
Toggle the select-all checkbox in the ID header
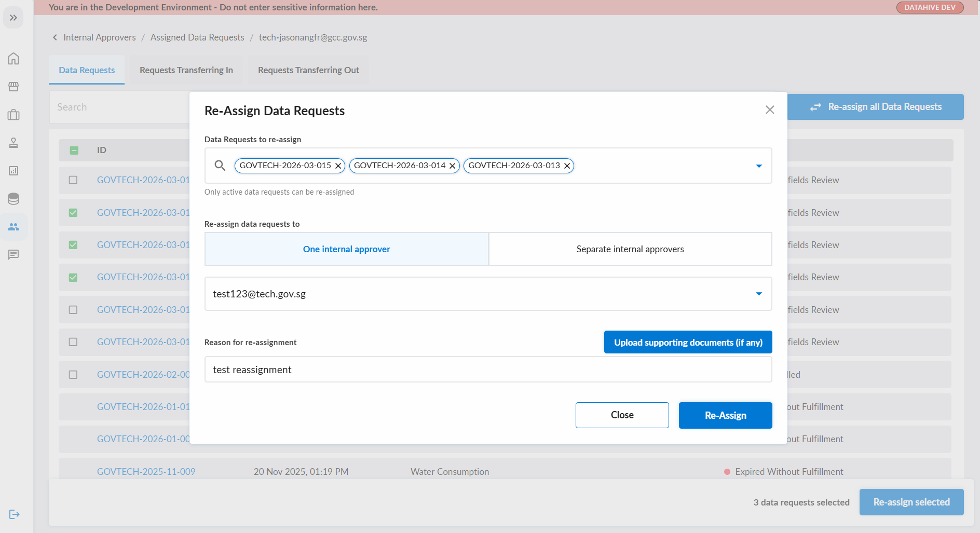coord(74,150)
